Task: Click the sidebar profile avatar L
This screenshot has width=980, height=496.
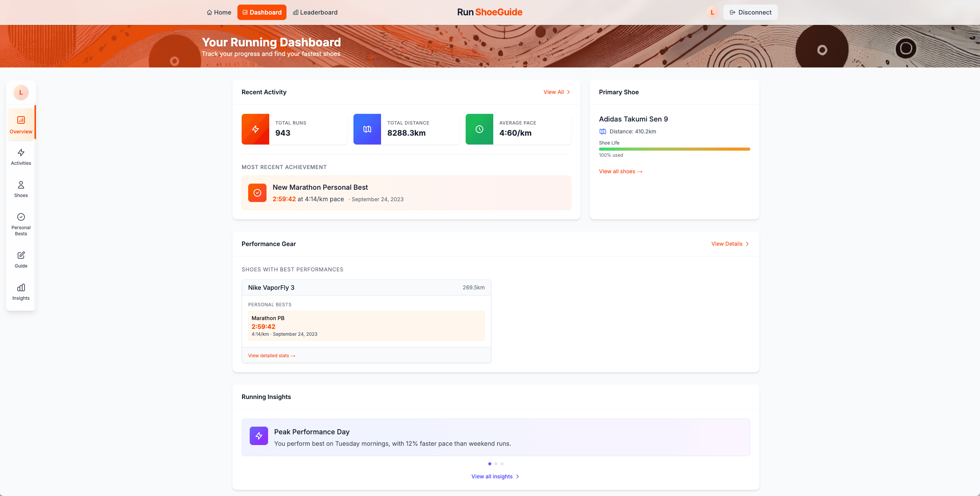Action: point(21,92)
